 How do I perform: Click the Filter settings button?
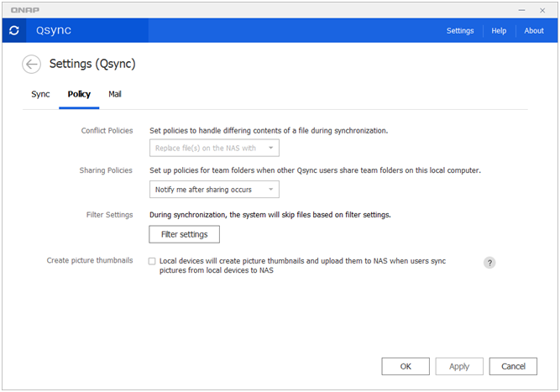pos(184,234)
